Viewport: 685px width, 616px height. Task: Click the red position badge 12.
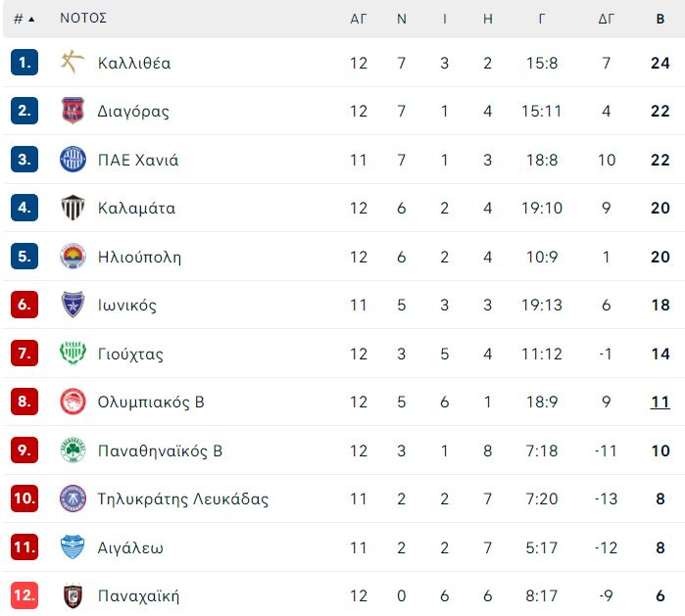point(24,595)
